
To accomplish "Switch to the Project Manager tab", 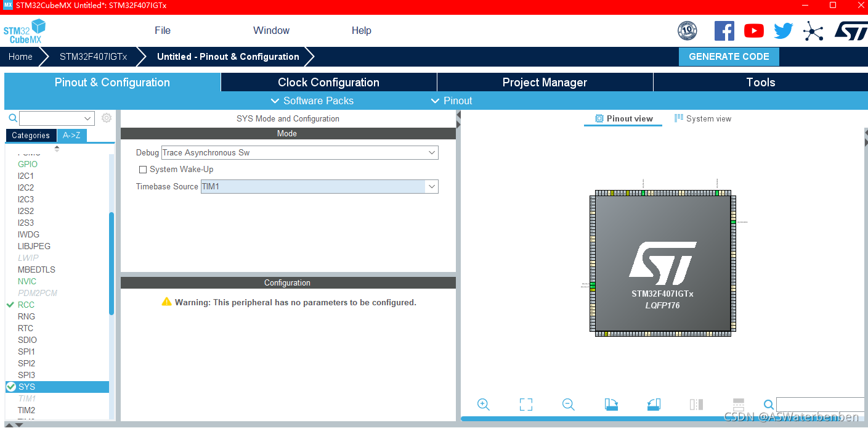I will click(x=545, y=82).
